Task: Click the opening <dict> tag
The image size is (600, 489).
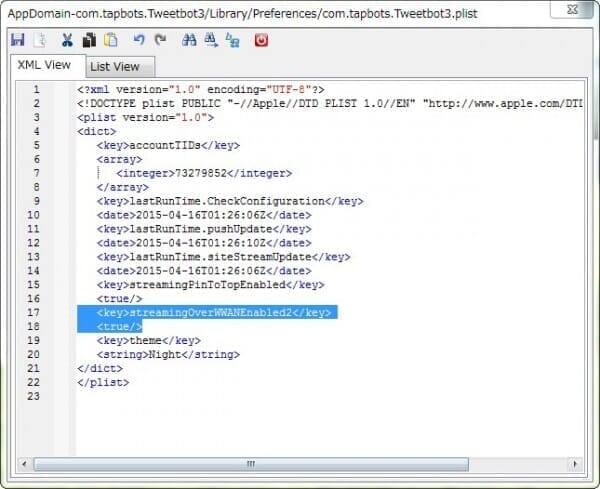Action: coord(96,131)
